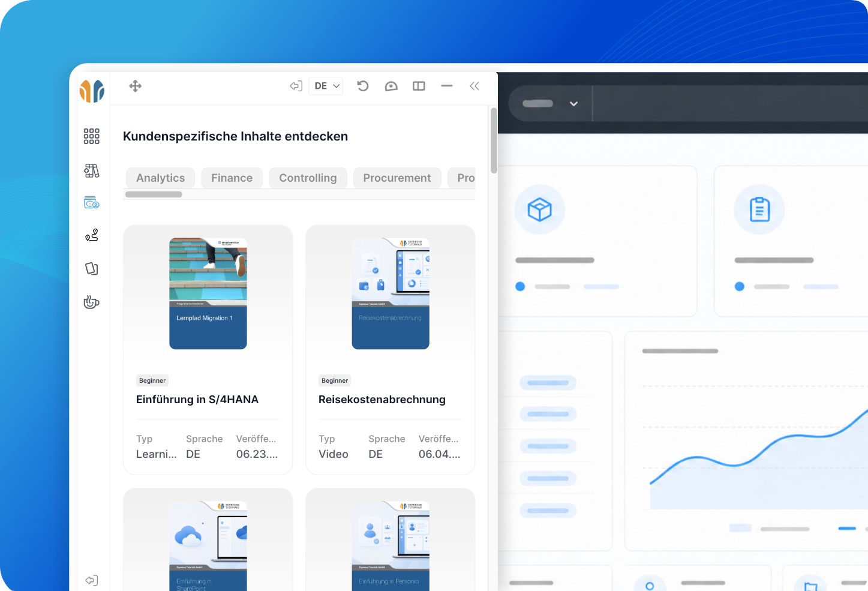Select the Controlling category tab
868x591 pixels.
(x=308, y=178)
